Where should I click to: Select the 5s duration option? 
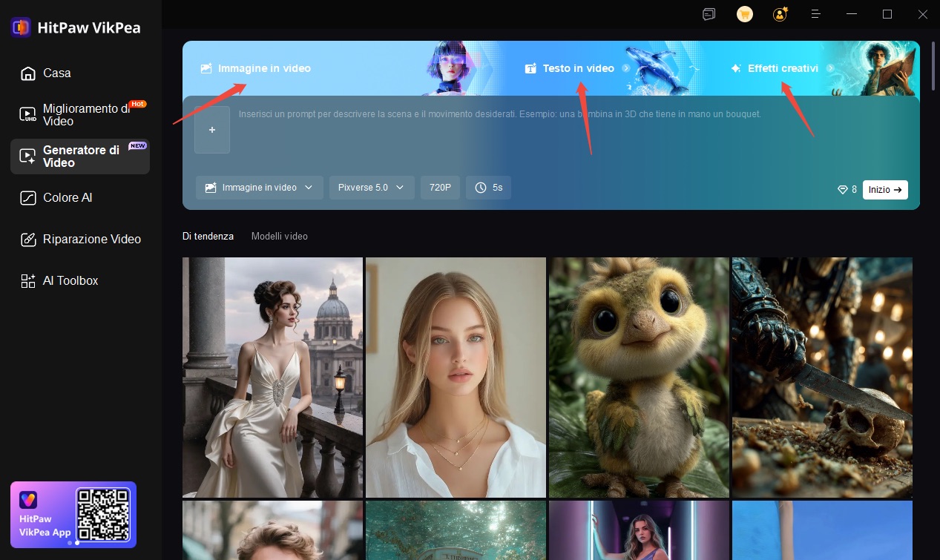tap(488, 188)
